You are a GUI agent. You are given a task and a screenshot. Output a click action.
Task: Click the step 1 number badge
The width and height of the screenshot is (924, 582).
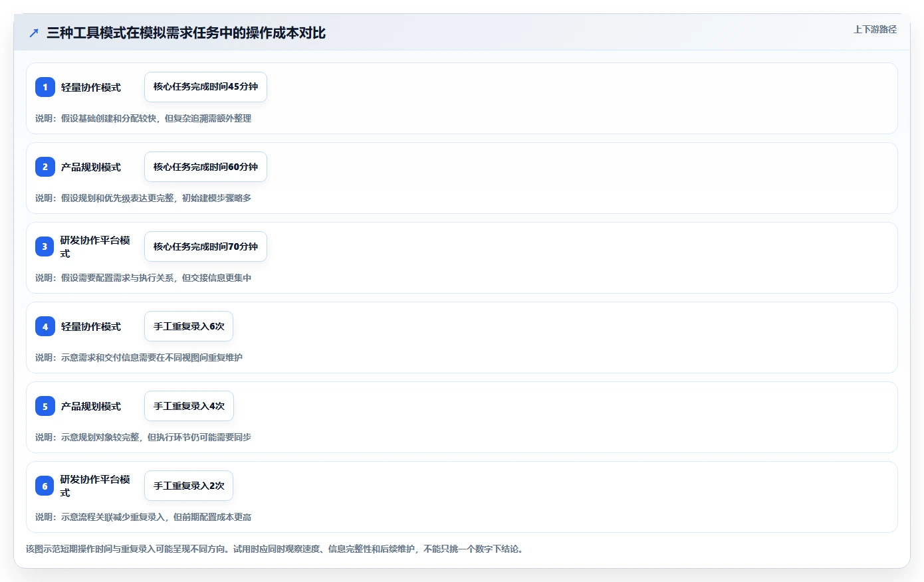point(45,87)
